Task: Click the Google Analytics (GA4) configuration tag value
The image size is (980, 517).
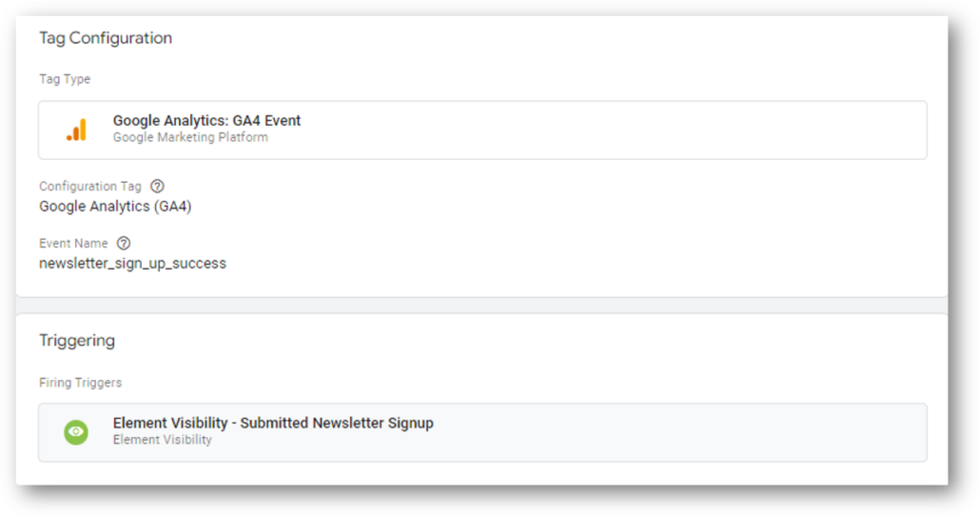Action: [115, 207]
